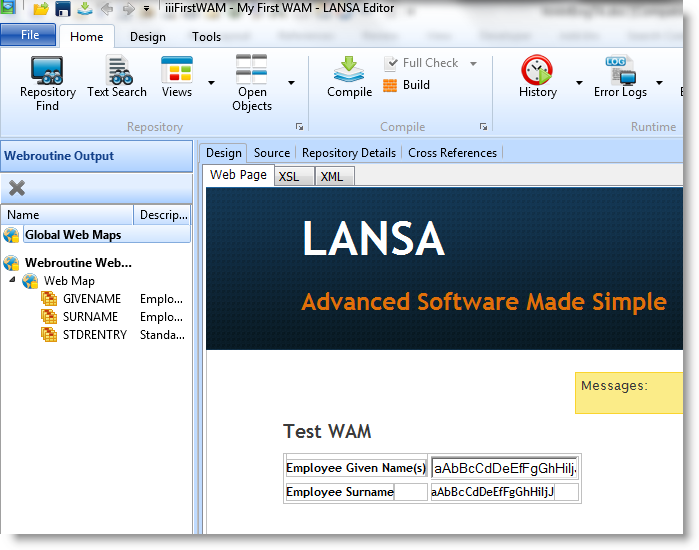Click the Webroutine Output panel header
The image size is (699, 550).
[x=96, y=156]
